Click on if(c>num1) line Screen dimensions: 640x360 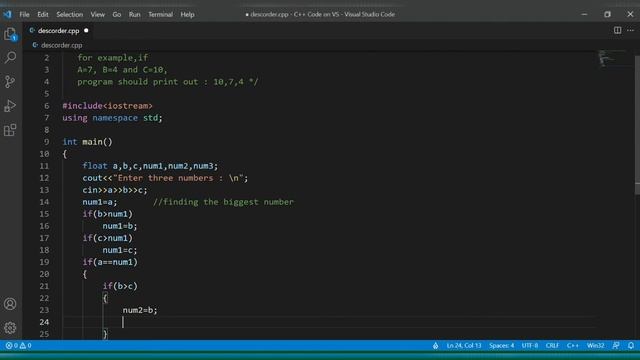[107, 238]
